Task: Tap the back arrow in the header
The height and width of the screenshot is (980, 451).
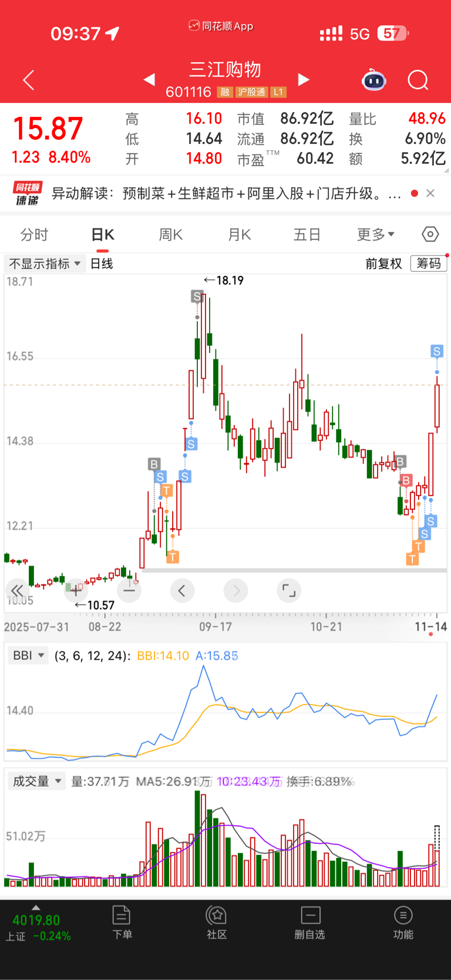Action: point(28,80)
